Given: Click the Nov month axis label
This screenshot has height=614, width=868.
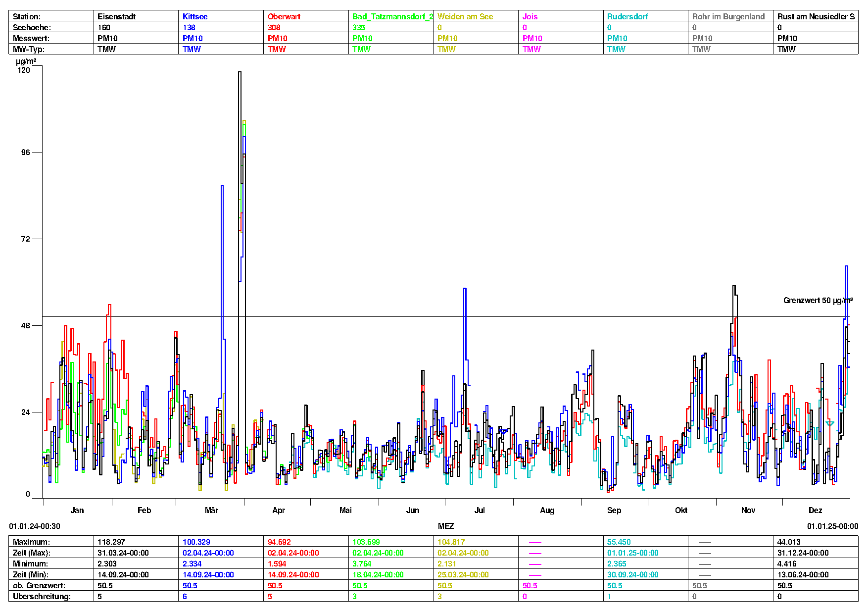Looking at the screenshot, I should tap(748, 510).
